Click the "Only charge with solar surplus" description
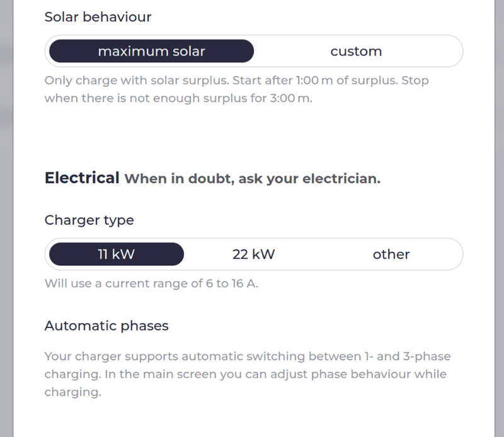Image resolution: width=504 pixels, height=437 pixels. coord(126,81)
